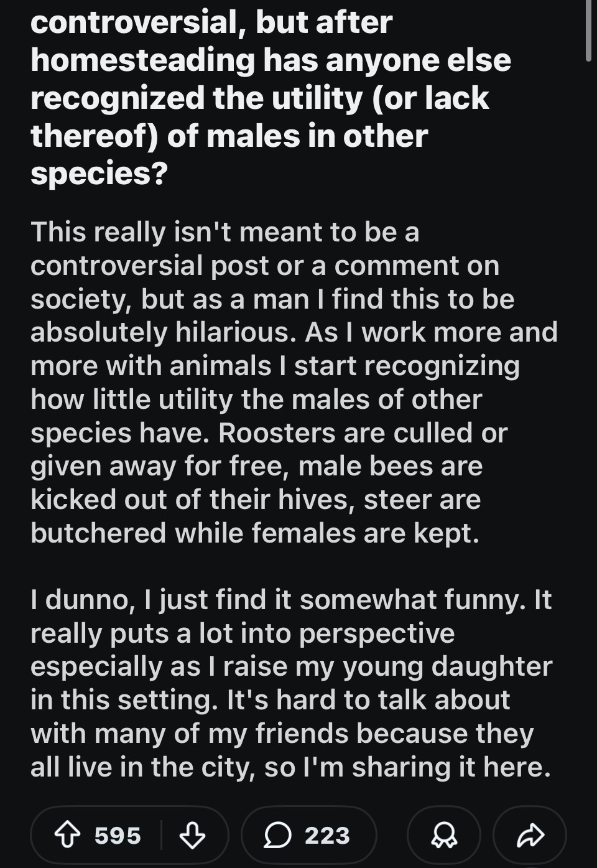Open comments via the speech bubble icon
597x868 pixels.
pos(277,835)
